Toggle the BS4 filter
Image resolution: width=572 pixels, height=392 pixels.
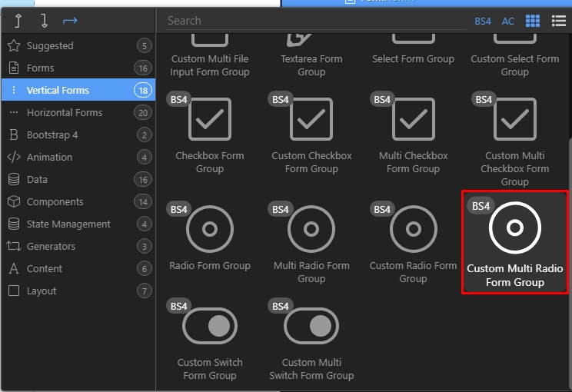click(x=483, y=22)
